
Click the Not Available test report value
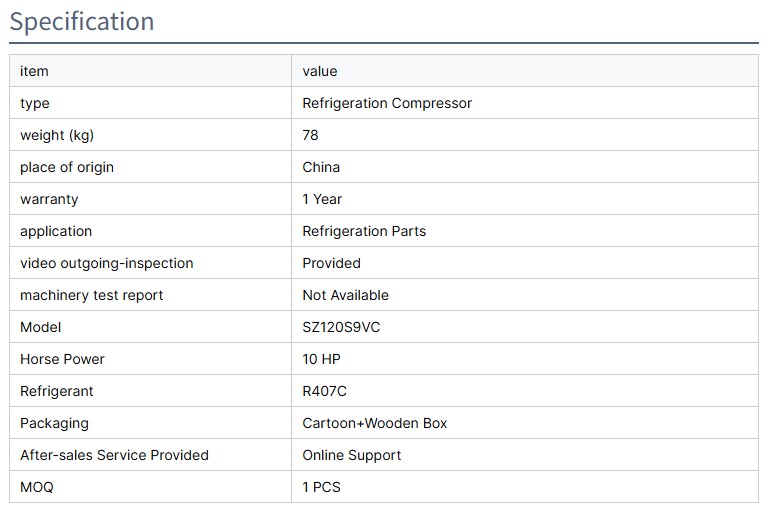(x=345, y=295)
